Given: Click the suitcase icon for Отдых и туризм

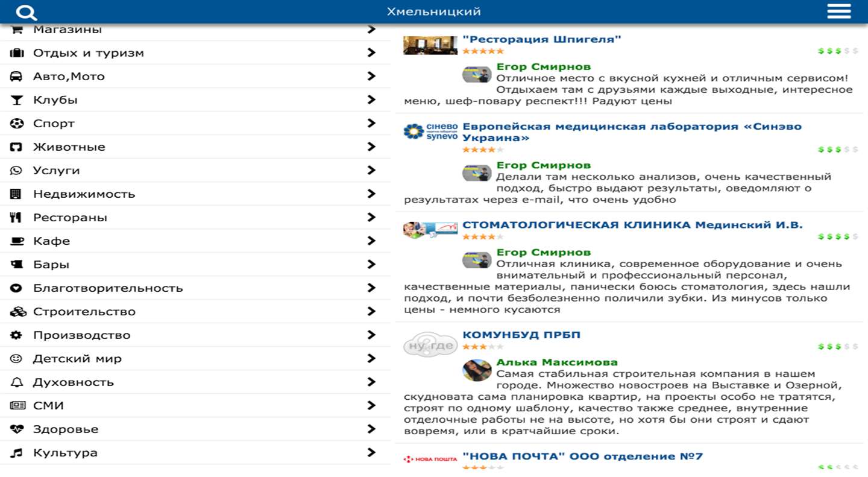Looking at the screenshot, I should (x=17, y=53).
